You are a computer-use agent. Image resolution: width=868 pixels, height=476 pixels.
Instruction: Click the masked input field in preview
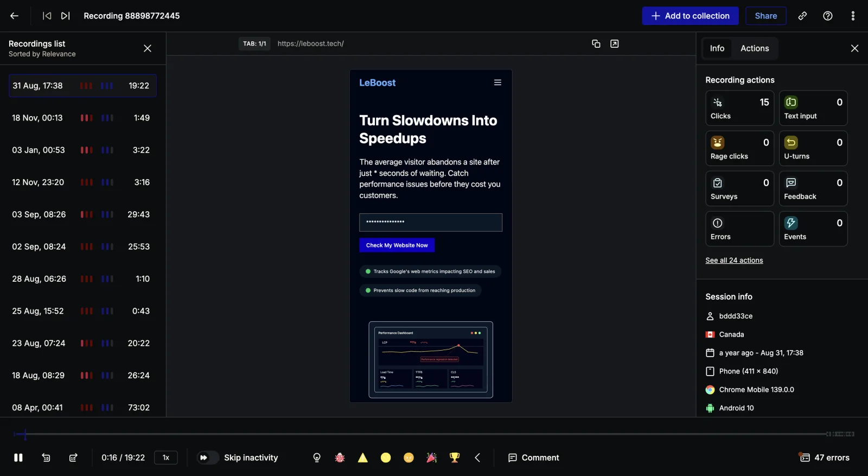tap(431, 223)
